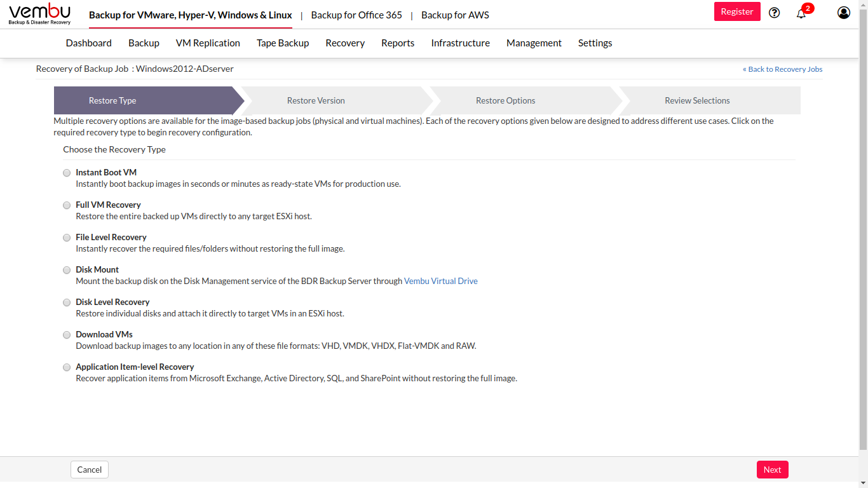Click the Instant Boot VM label
868x488 pixels.
click(x=106, y=172)
